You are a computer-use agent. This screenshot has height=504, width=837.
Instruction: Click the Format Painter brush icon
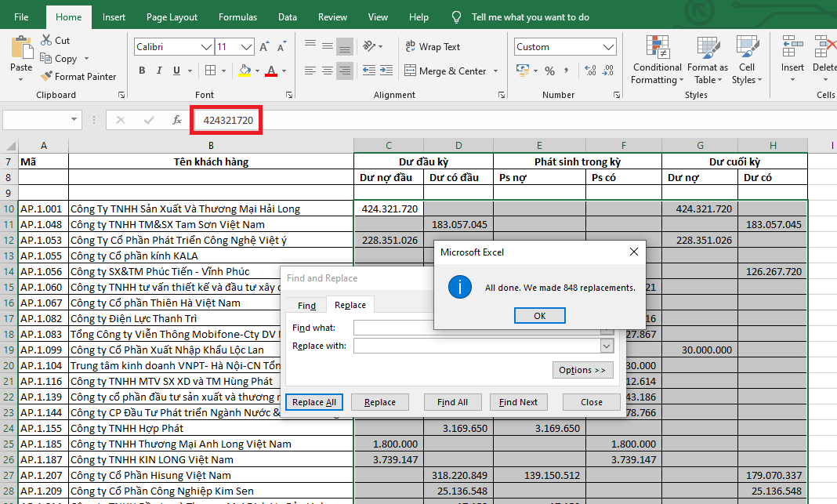45,77
